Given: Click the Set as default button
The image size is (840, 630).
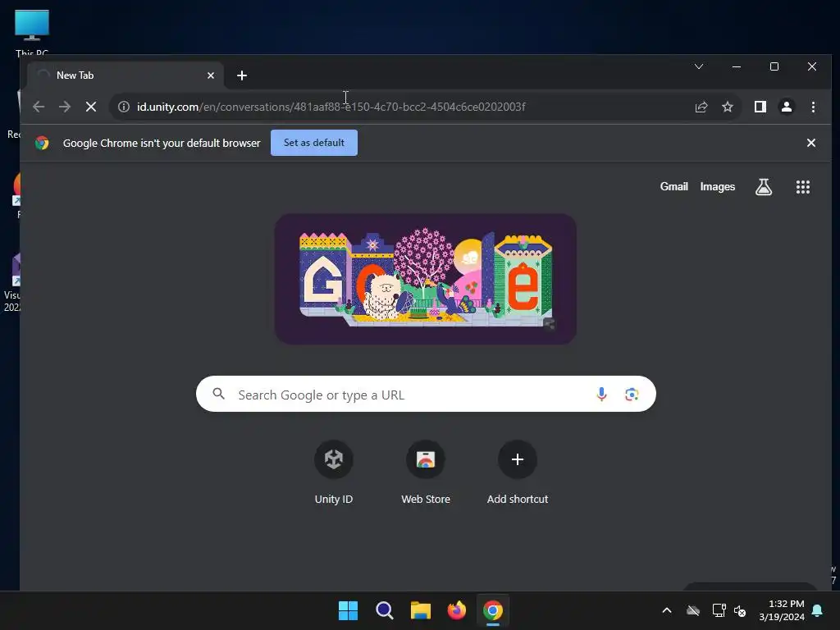Looking at the screenshot, I should coord(314,143).
